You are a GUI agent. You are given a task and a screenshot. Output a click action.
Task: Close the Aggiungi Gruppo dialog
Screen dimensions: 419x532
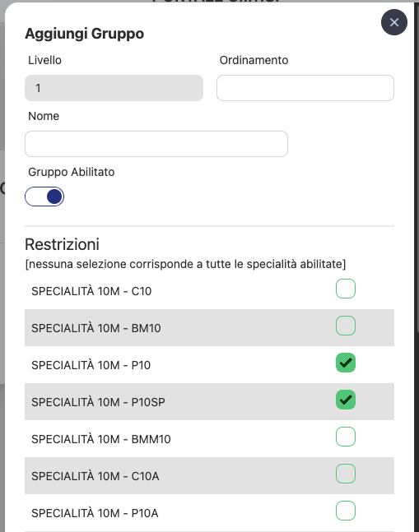tap(393, 22)
